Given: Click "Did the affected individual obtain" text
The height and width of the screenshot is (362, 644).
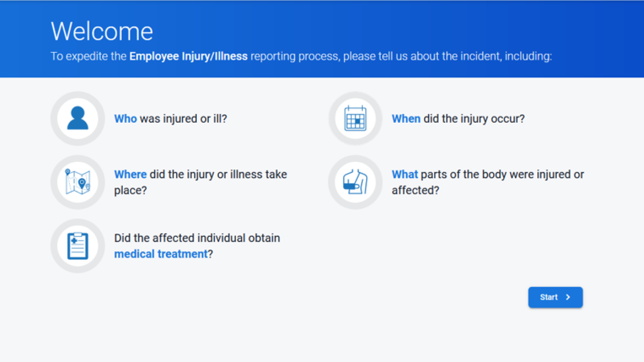Looking at the screenshot, I should click(x=197, y=238).
